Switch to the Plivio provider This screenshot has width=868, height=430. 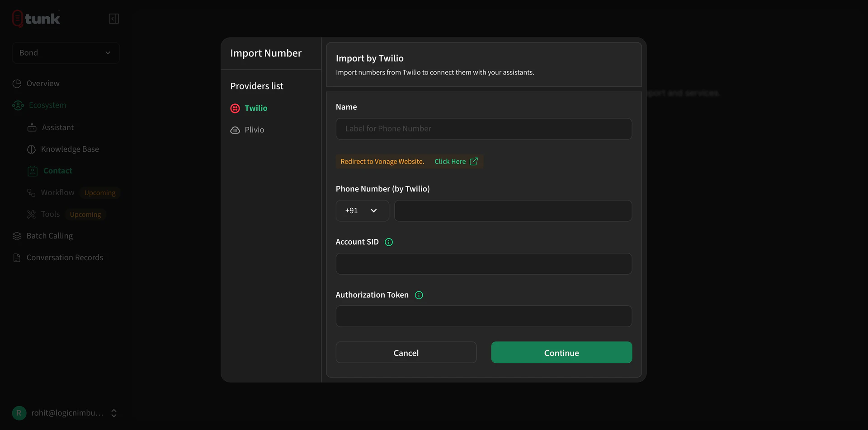pos(254,130)
